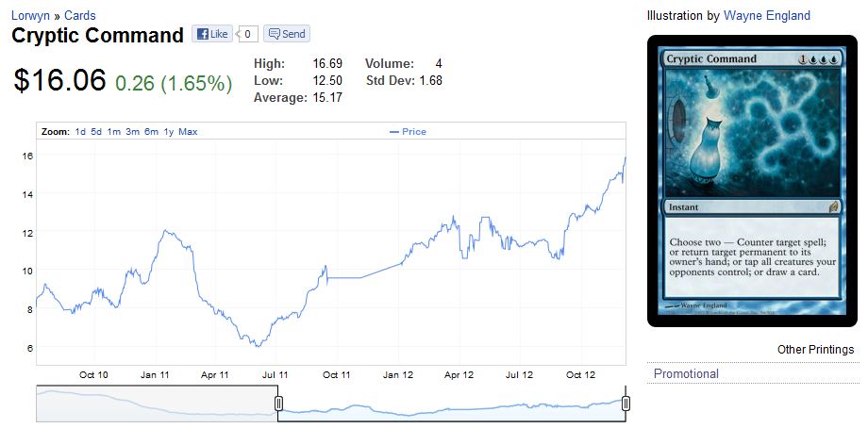This screenshot has width=868, height=445.
Task: Set chart zoom to 6m
Action: click(151, 132)
